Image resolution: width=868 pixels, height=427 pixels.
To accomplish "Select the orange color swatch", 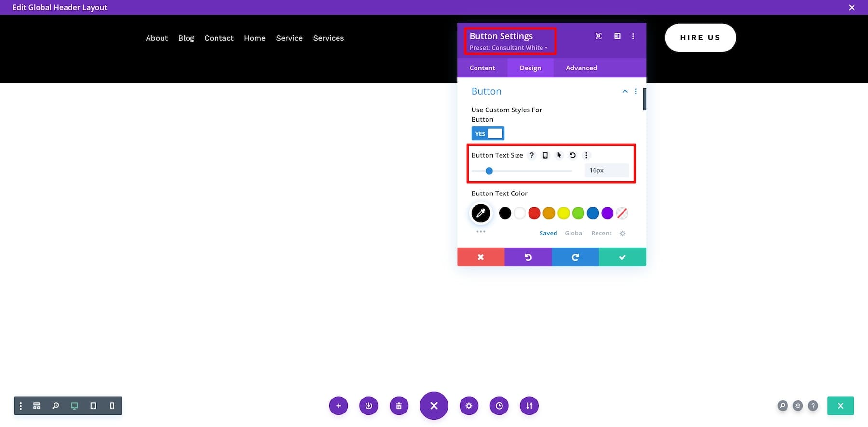I will pyautogui.click(x=549, y=213).
